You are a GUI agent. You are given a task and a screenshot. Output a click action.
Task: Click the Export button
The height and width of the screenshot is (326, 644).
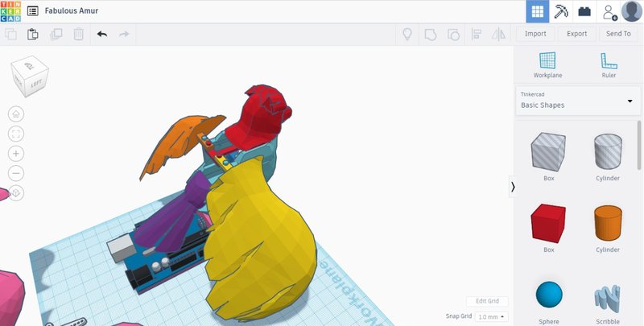point(576,34)
